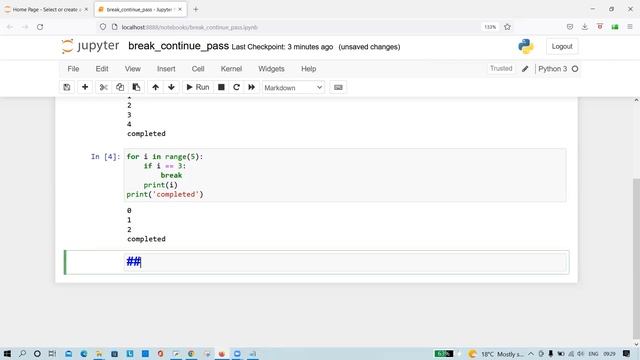Click the 'completed' output under In [4]
The width and height of the screenshot is (640, 360).
[x=146, y=239]
